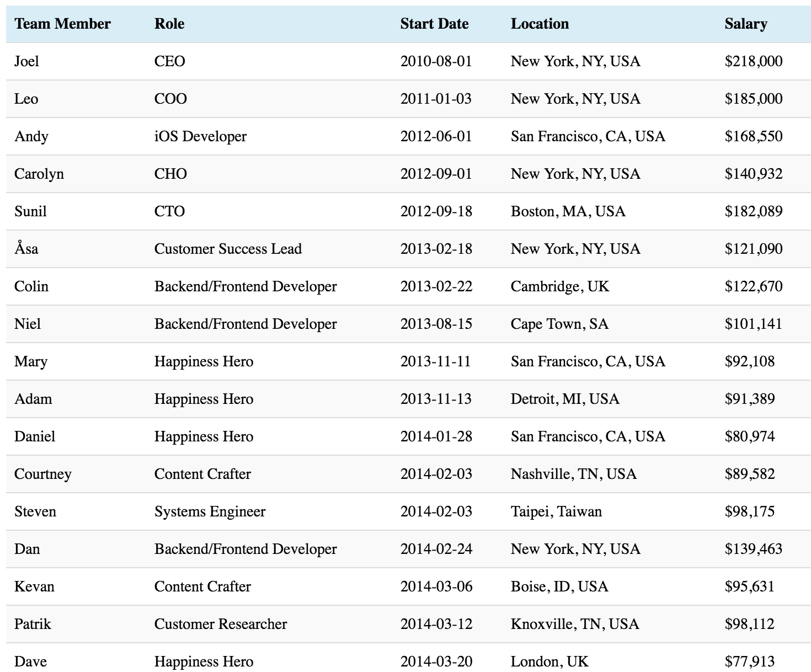
Task: Click the Location column header
Action: 540,24
